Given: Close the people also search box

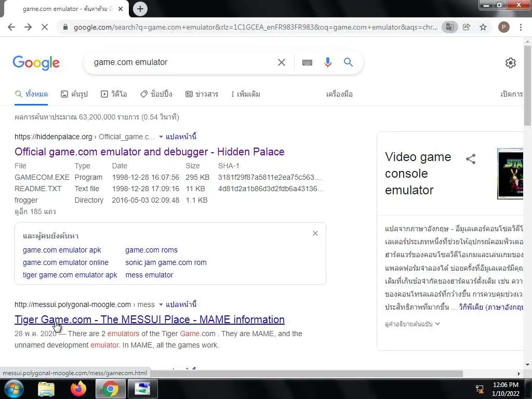Looking at the screenshot, I should coord(315,233).
